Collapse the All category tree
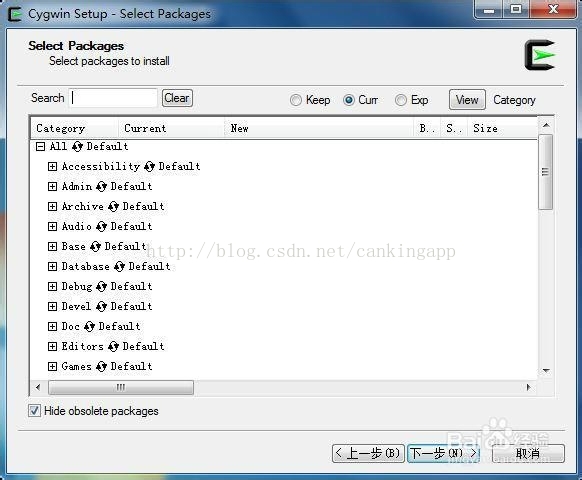This screenshot has width=582, height=480. pos(40,147)
